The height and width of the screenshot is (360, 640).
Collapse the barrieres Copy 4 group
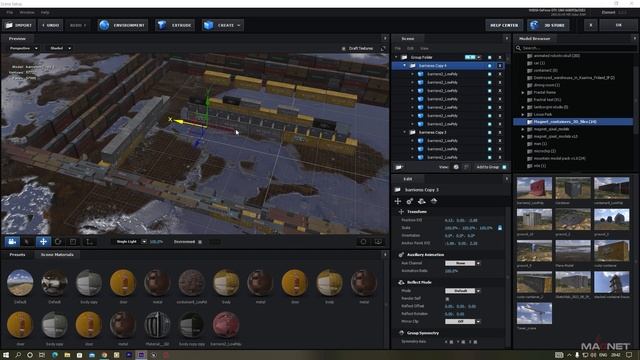point(404,66)
